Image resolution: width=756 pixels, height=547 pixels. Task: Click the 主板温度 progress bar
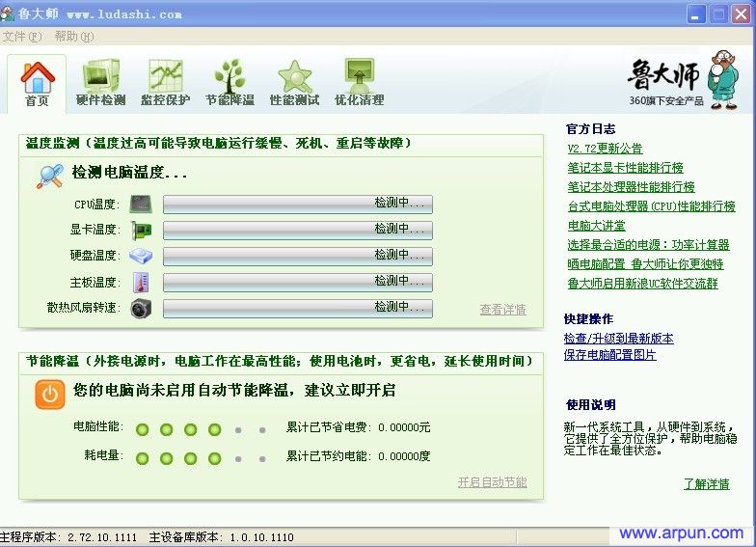(297, 282)
